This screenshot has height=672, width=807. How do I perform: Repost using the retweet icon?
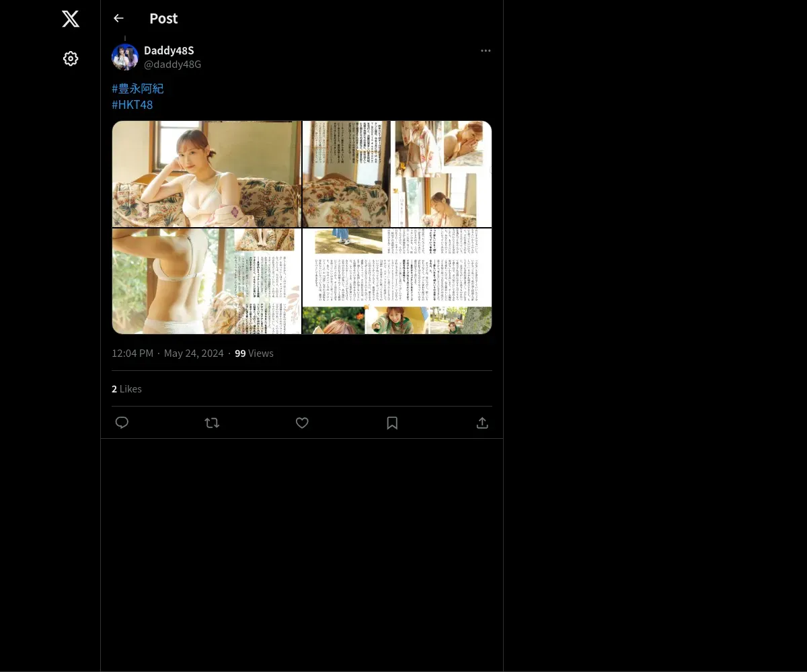coord(212,423)
